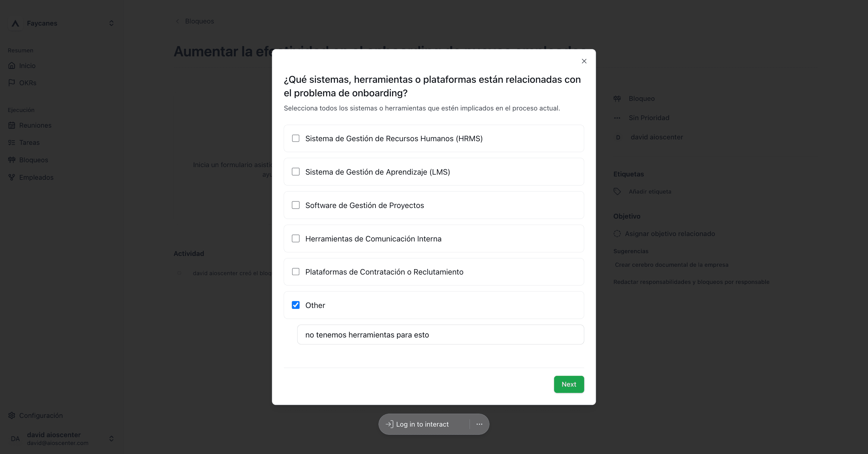Click Log in to interact

pyautogui.click(x=422, y=424)
